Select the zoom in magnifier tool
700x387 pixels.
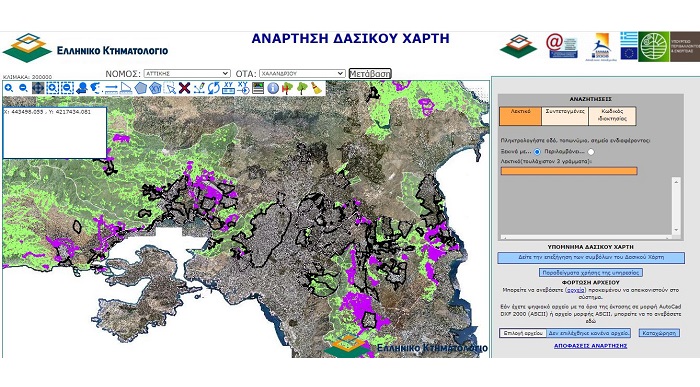[9, 88]
